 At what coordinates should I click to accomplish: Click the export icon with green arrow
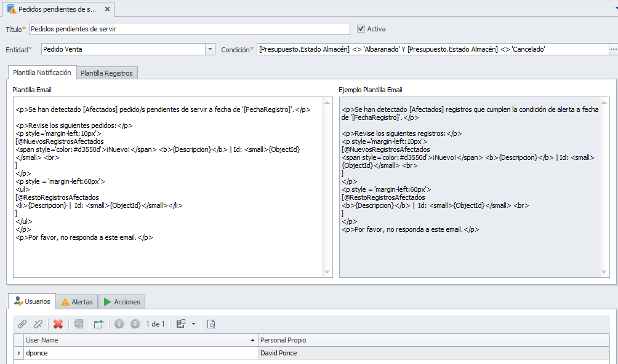pos(98,324)
